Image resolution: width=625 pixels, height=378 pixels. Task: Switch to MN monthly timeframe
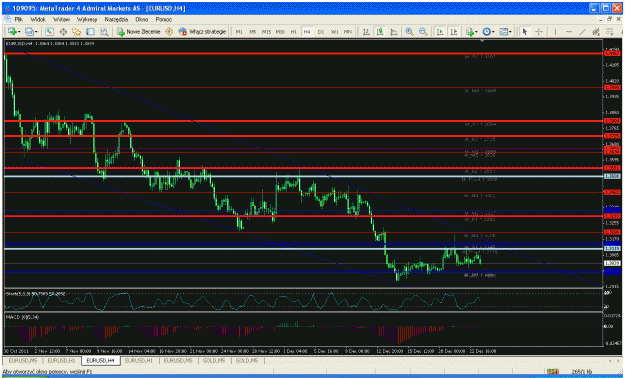pyautogui.click(x=348, y=32)
